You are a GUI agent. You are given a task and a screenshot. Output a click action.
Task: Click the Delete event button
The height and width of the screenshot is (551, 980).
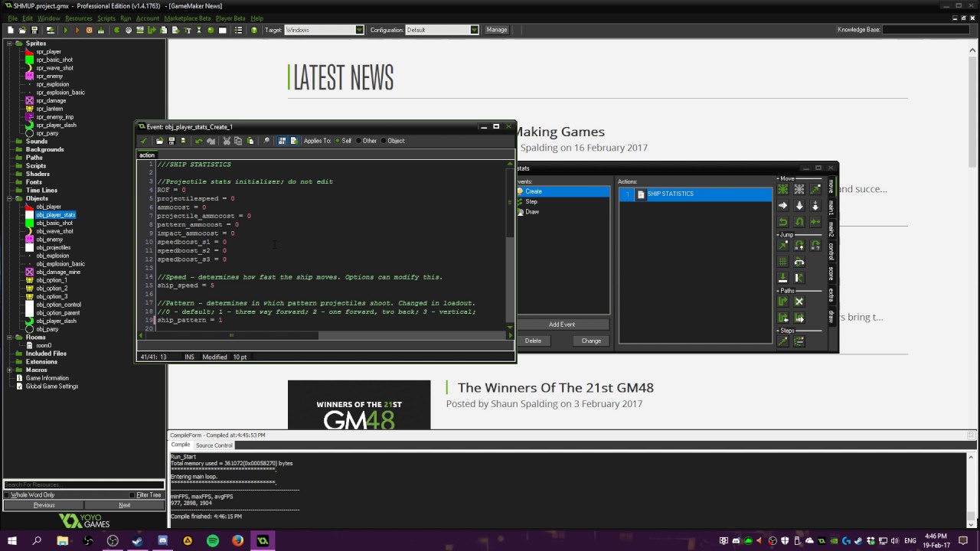tap(533, 341)
